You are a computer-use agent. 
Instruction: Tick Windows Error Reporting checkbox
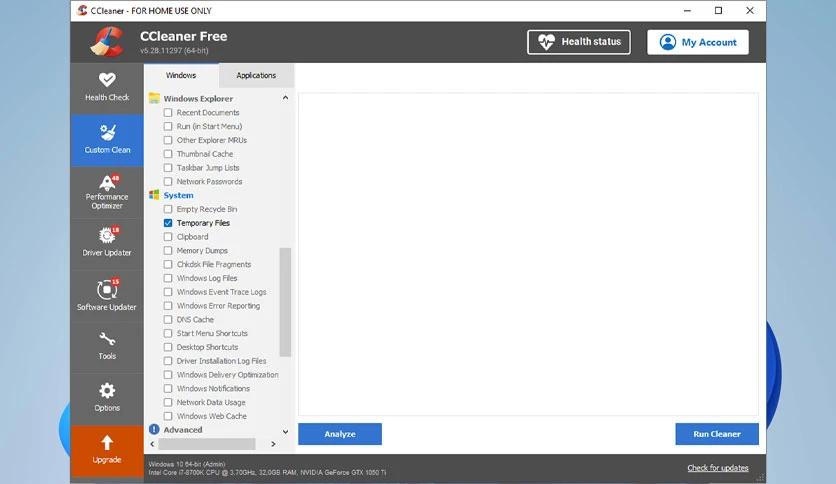coord(168,306)
